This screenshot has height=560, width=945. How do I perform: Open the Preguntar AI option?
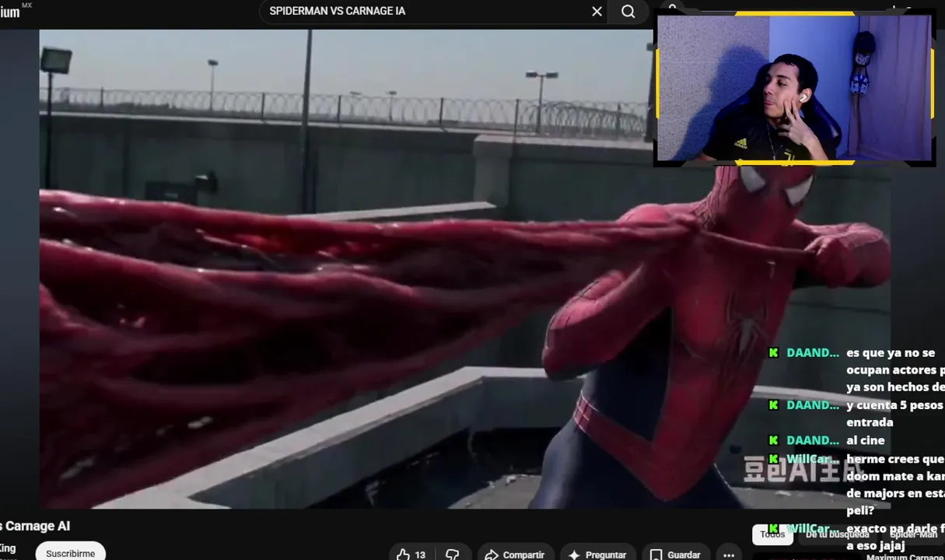[x=597, y=555]
